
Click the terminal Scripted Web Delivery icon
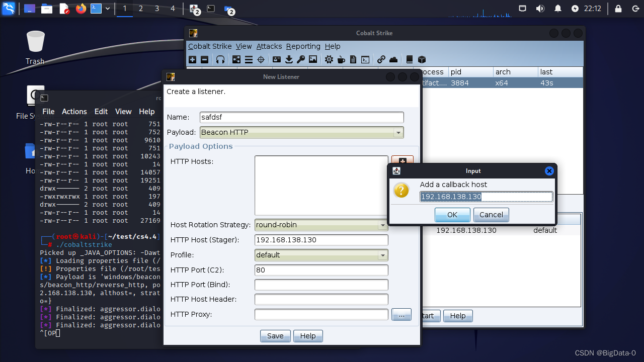[x=365, y=59]
